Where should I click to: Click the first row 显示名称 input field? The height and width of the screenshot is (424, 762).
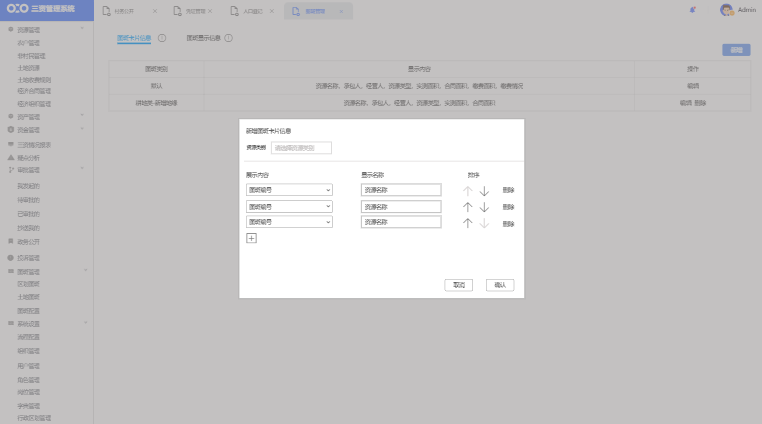tap(401, 190)
